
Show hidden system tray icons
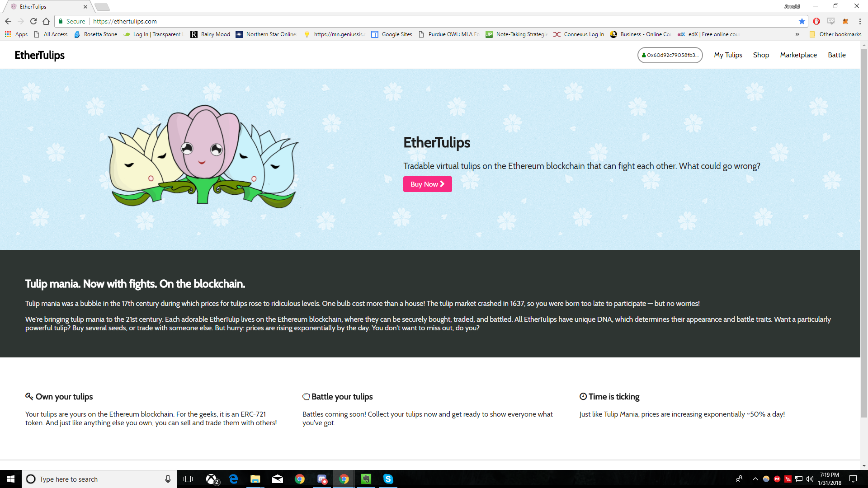pos(755,479)
